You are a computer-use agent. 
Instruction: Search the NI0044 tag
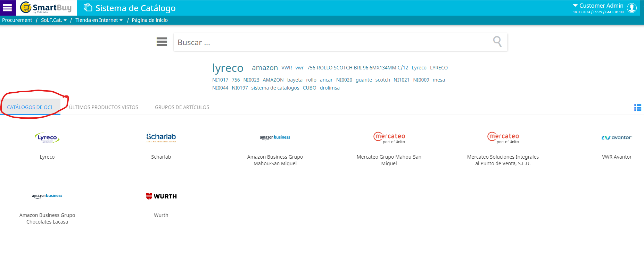[220, 88]
